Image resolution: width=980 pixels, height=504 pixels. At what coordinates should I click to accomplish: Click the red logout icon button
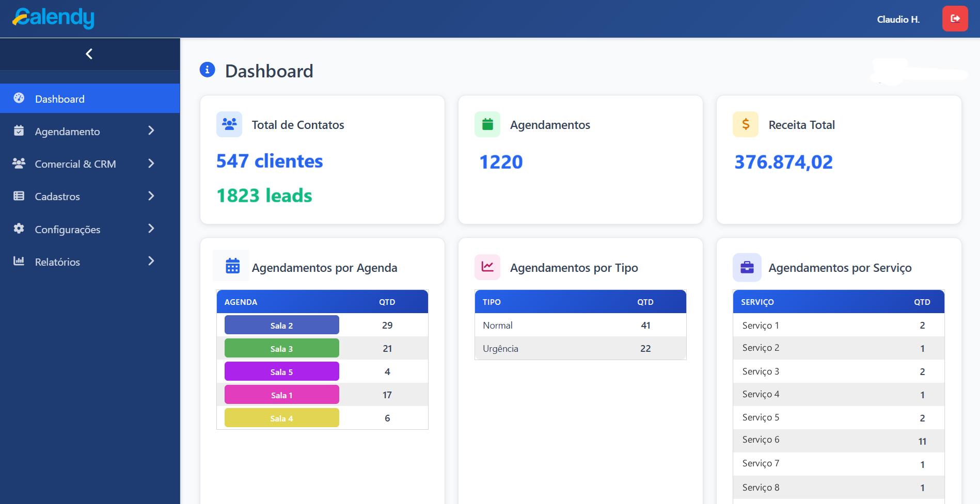[955, 19]
